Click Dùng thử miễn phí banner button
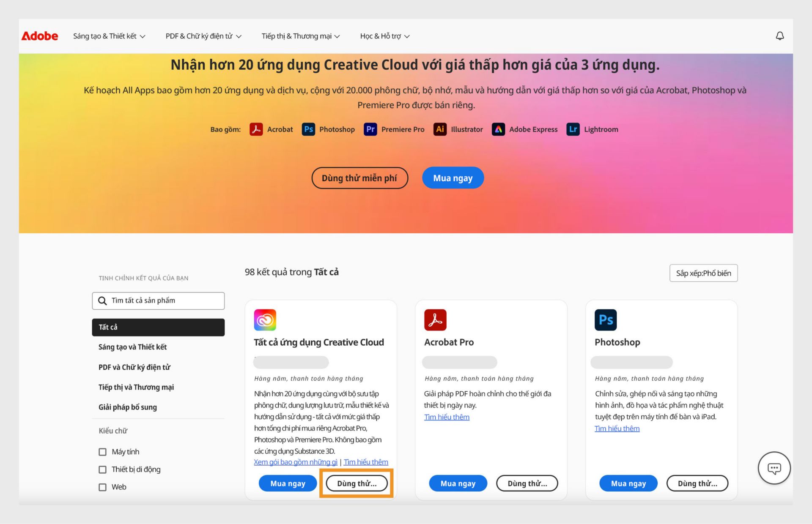 coord(360,177)
